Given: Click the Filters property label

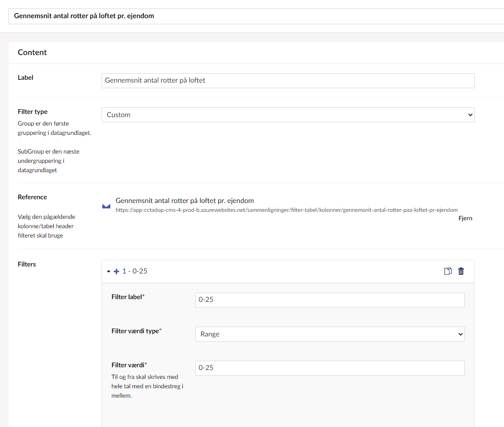Looking at the screenshot, I should click(x=27, y=264).
